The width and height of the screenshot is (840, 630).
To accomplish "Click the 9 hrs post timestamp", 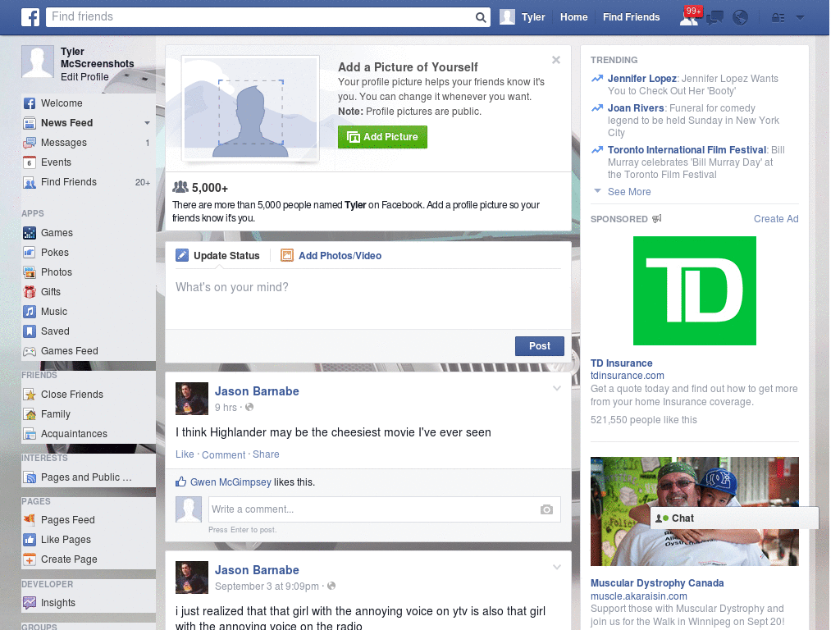I will tap(226, 408).
